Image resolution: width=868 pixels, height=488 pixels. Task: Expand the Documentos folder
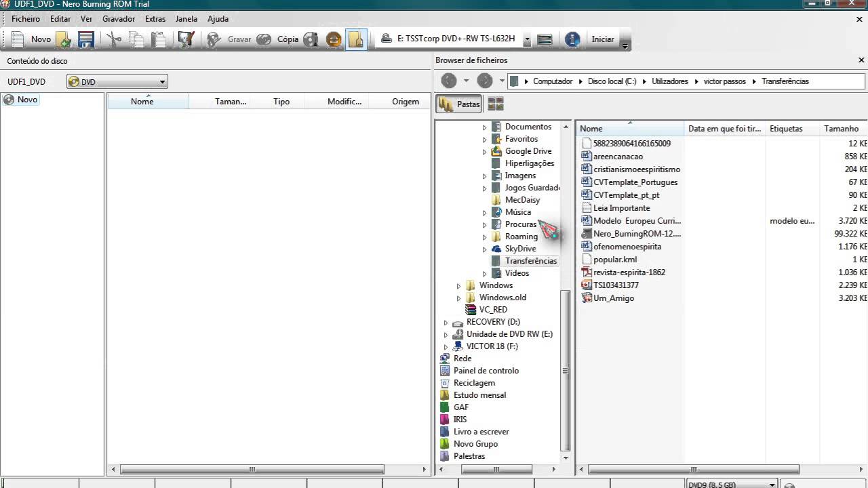click(484, 127)
